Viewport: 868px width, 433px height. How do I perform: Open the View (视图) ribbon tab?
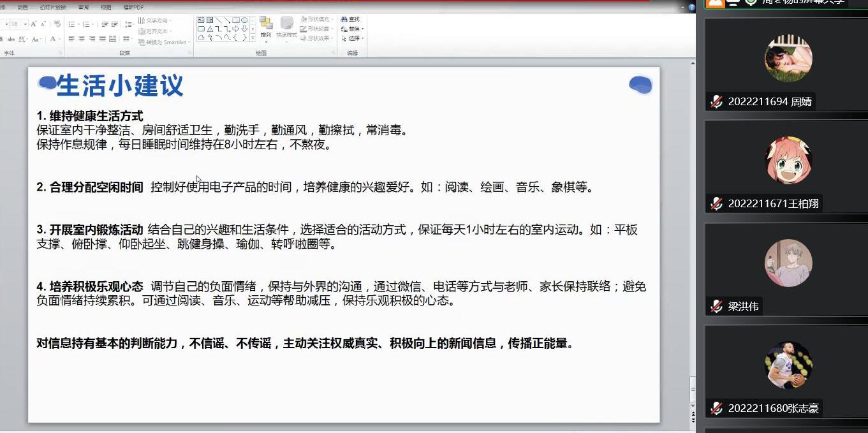(106, 8)
